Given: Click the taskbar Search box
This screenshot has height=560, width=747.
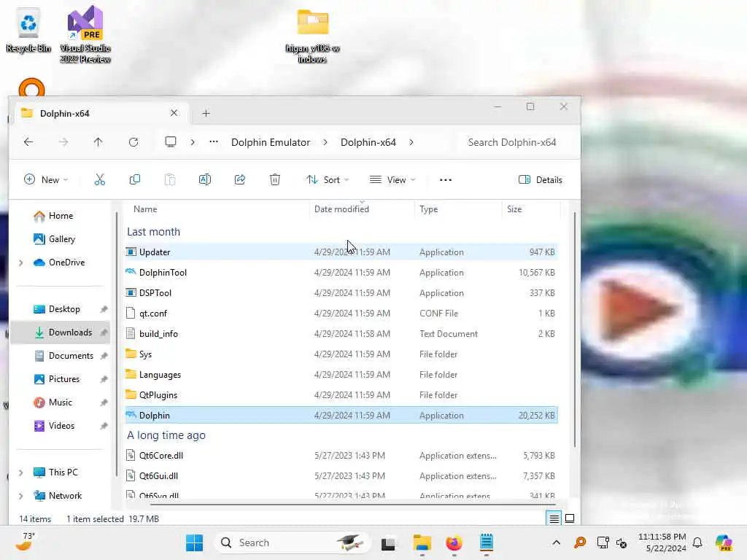Looking at the screenshot, I should 293,542.
